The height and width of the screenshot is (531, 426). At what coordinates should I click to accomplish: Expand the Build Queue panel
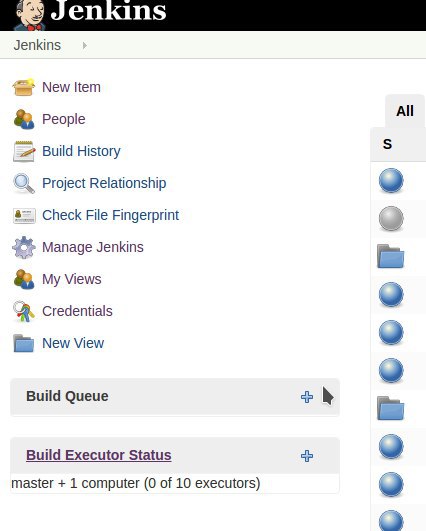click(x=307, y=397)
